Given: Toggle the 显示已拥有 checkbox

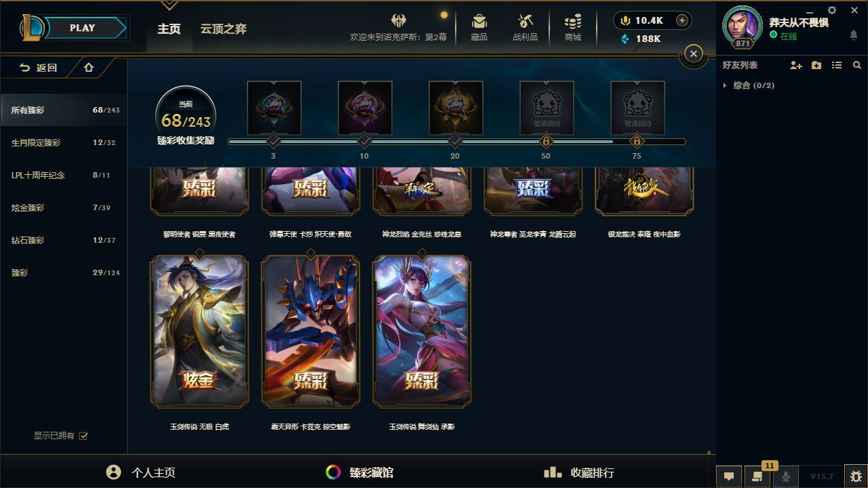Looking at the screenshot, I should [x=83, y=436].
